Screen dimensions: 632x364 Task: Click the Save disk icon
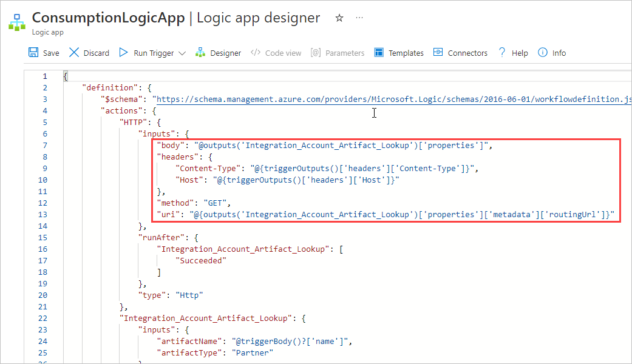pyautogui.click(x=33, y=52)
